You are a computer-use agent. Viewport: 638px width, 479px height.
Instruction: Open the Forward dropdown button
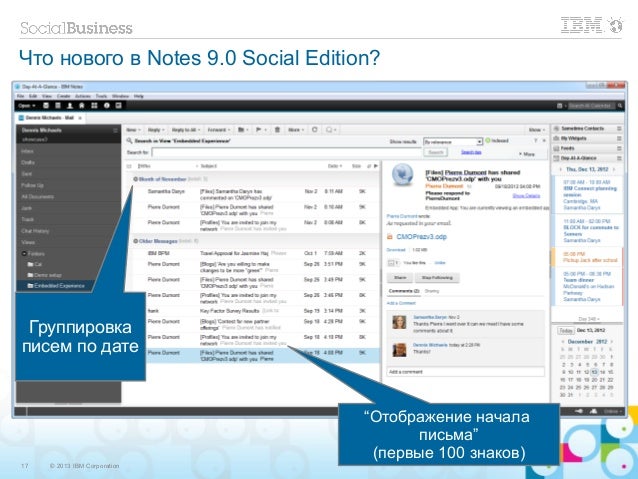[219, 130]
